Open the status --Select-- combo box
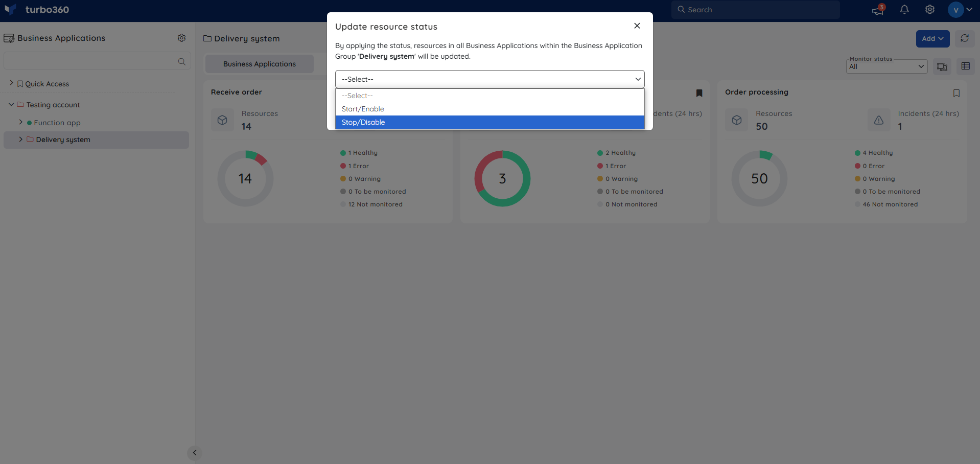Screen dimensions: 980x464 [490, 79]
